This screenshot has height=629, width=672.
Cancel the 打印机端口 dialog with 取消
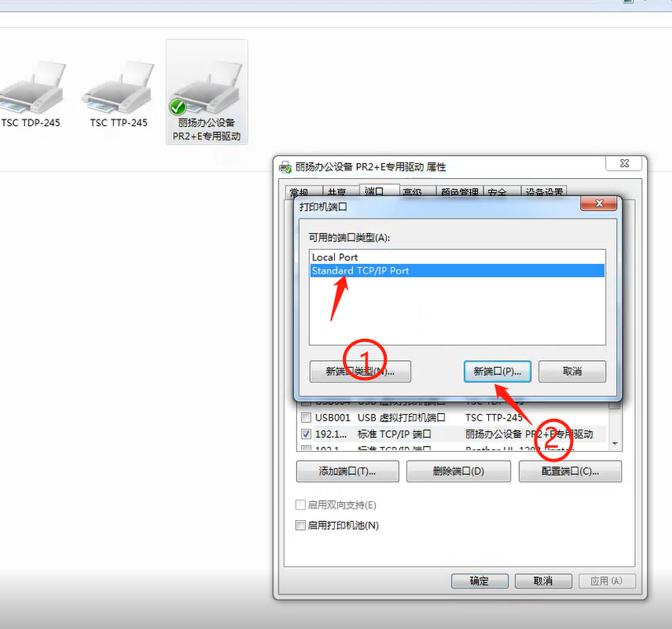click(572, 372)
